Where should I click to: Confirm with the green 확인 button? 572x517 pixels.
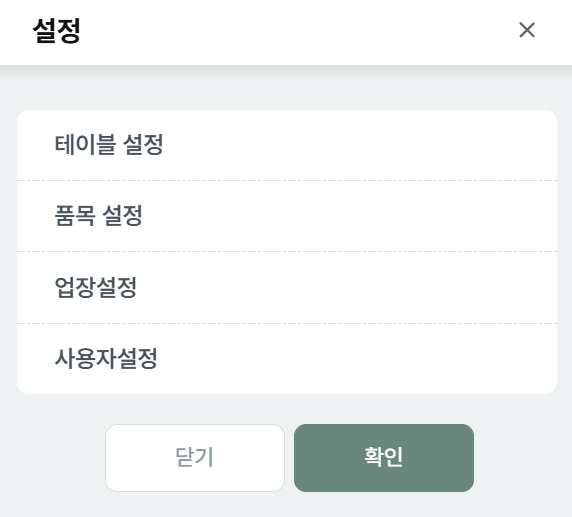(384, 458)
